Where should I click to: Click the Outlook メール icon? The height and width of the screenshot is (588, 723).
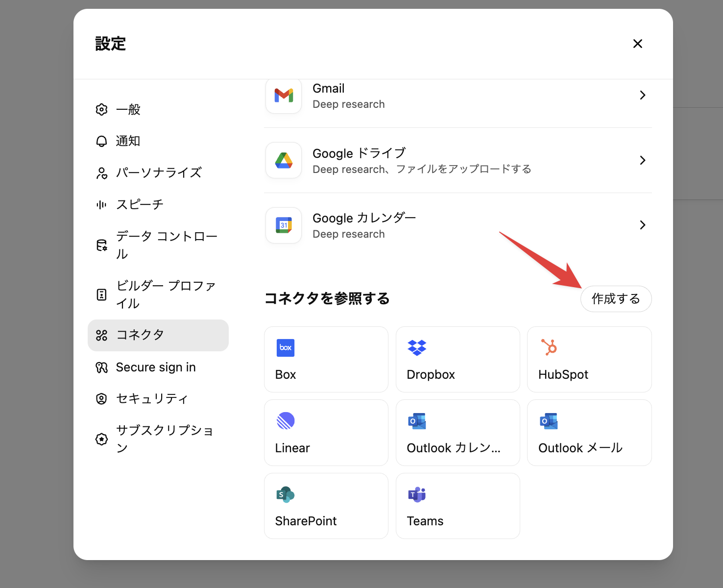pyautogui.click(x=549, y=421)
